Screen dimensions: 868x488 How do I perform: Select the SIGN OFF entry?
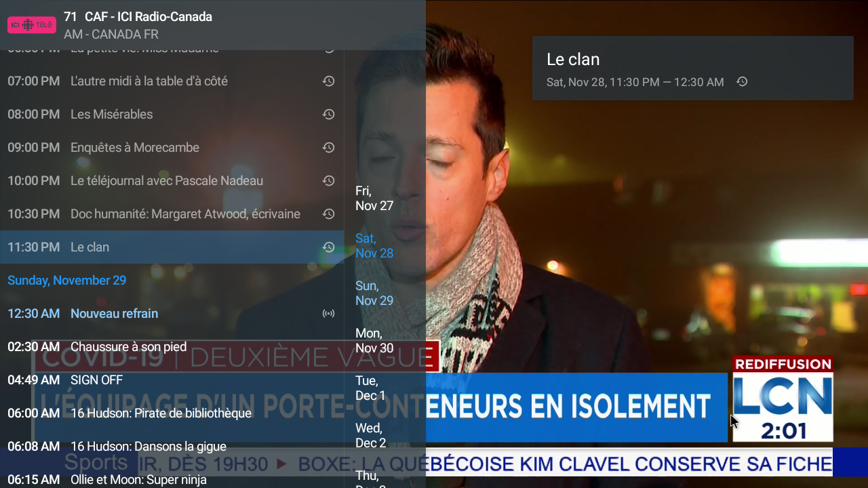pyautogui.click(x=172, y=380)
